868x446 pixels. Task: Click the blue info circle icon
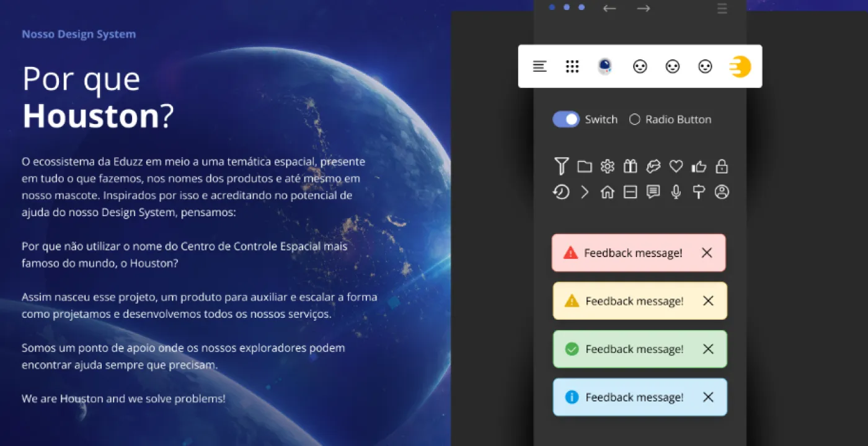click(x=572, y=397)
